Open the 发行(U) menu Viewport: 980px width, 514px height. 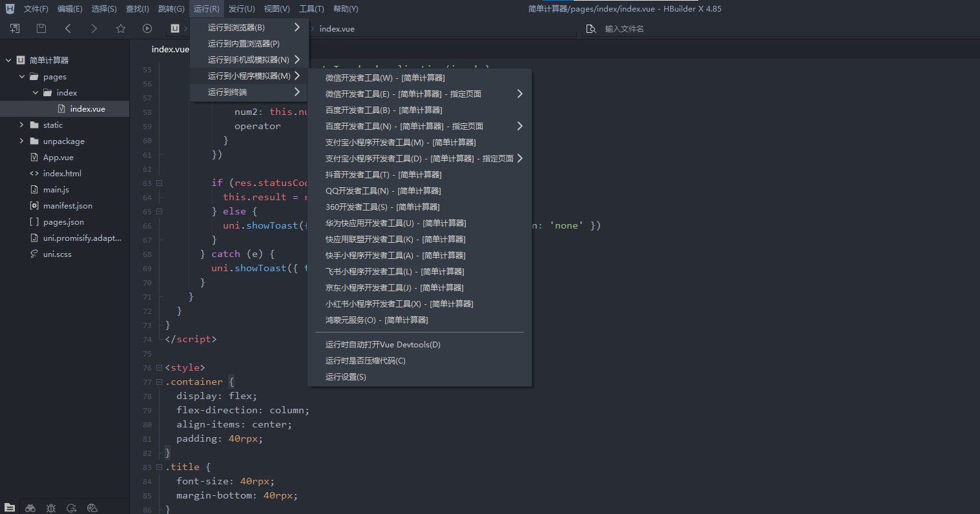[242, 9]
